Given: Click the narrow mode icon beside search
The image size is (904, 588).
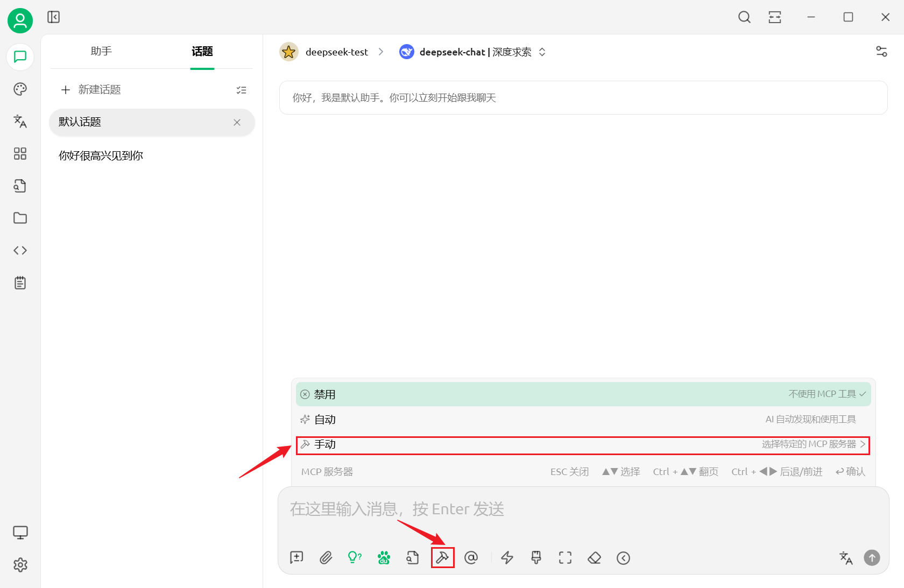Looking at the screenshot, I should click(x=775, y=17).
